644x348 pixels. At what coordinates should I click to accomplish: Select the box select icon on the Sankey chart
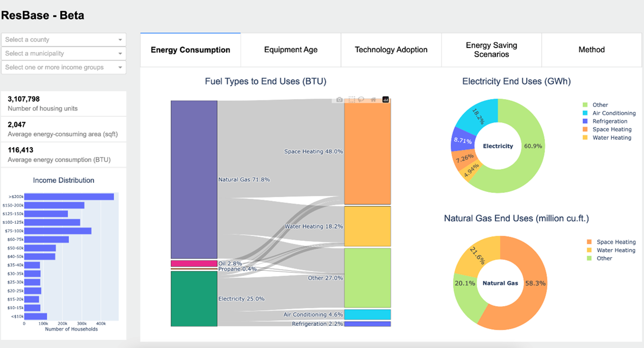tap(352, 99)
